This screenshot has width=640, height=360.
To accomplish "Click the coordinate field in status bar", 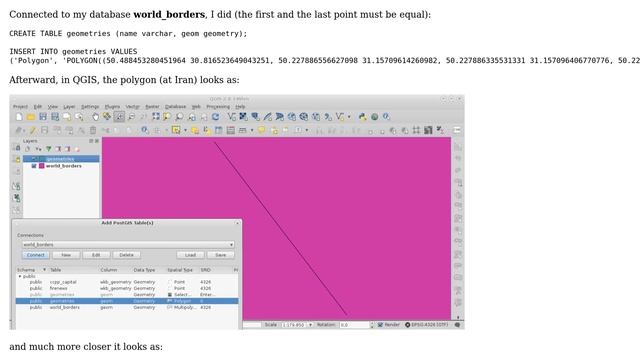I will 252,325.
